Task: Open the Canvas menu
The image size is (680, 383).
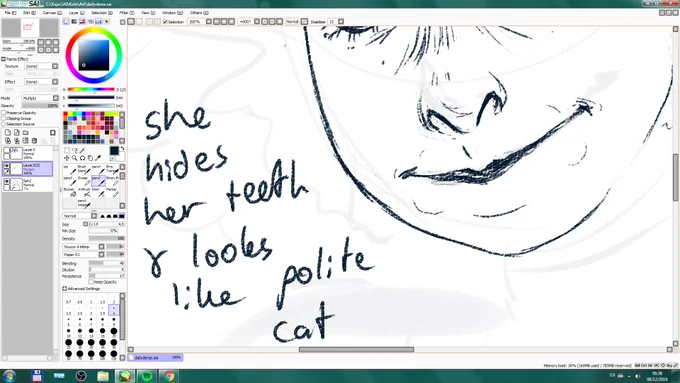Action: coord(52,13)
